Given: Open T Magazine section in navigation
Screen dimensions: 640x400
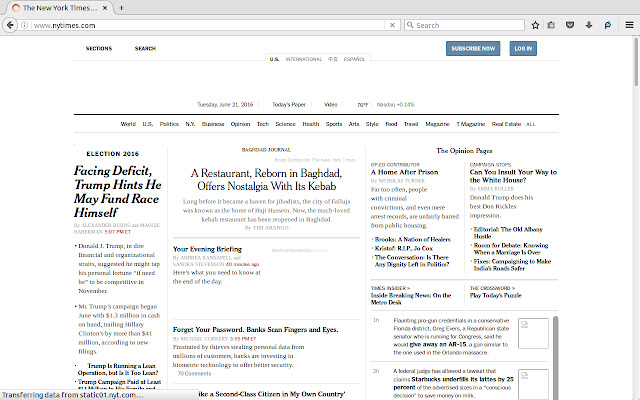Looking at the screenshot, I should click(x=471, y=124).
